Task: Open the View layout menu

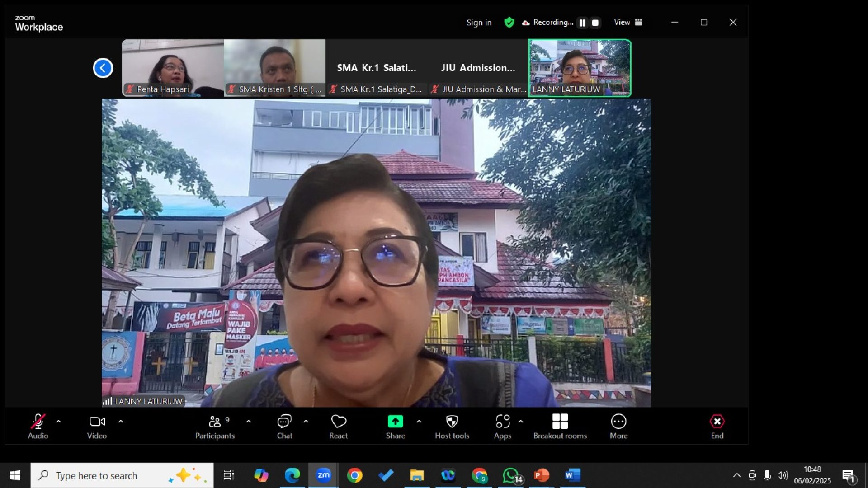Action: click(x=627, y=22)
